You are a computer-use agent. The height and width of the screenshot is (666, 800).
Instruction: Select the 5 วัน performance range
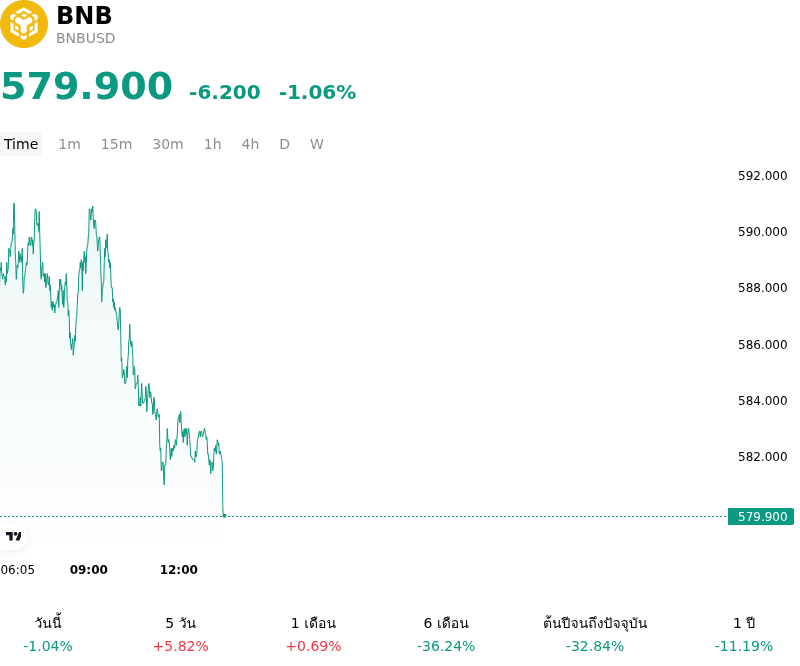click(181, 634)
